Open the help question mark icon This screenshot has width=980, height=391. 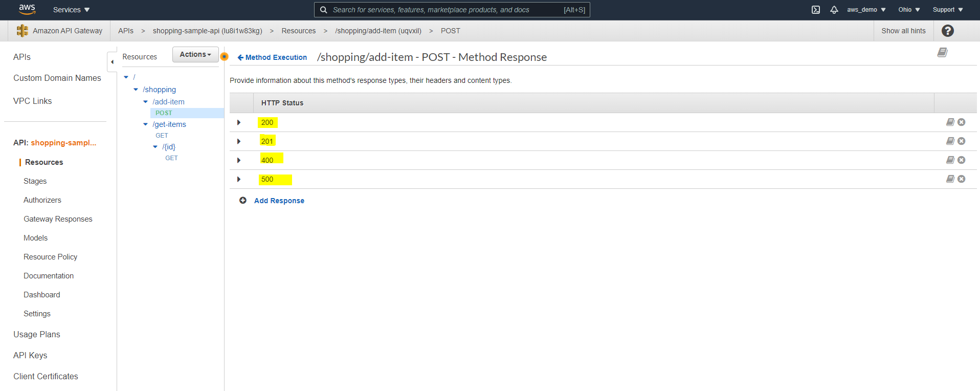pos(947,31)
